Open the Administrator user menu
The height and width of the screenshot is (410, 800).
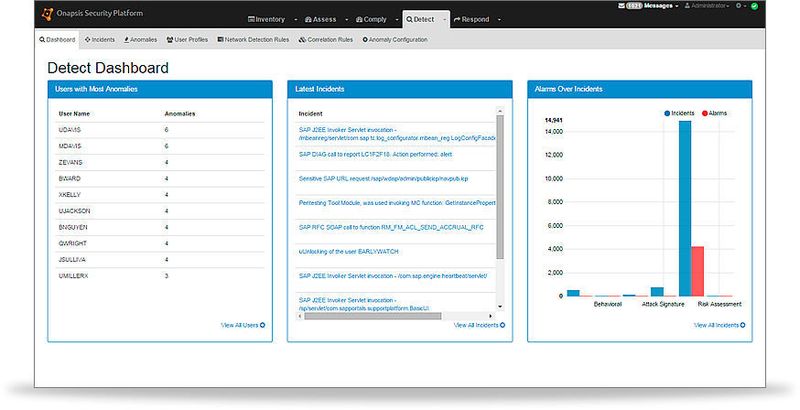coord(707,6)
